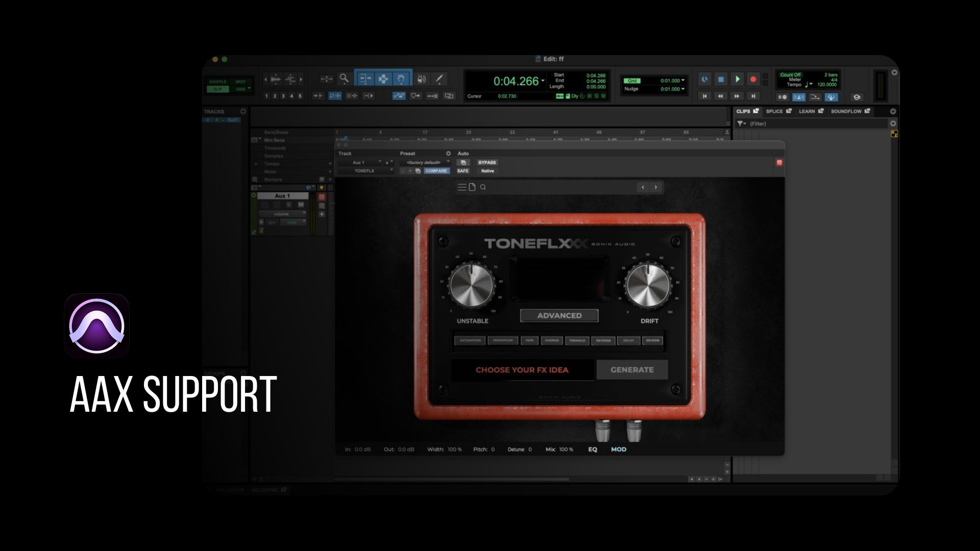Switch to the SPLICE tab
The width and height of the screenshot is (980, 551).
(x=778, y=111)
